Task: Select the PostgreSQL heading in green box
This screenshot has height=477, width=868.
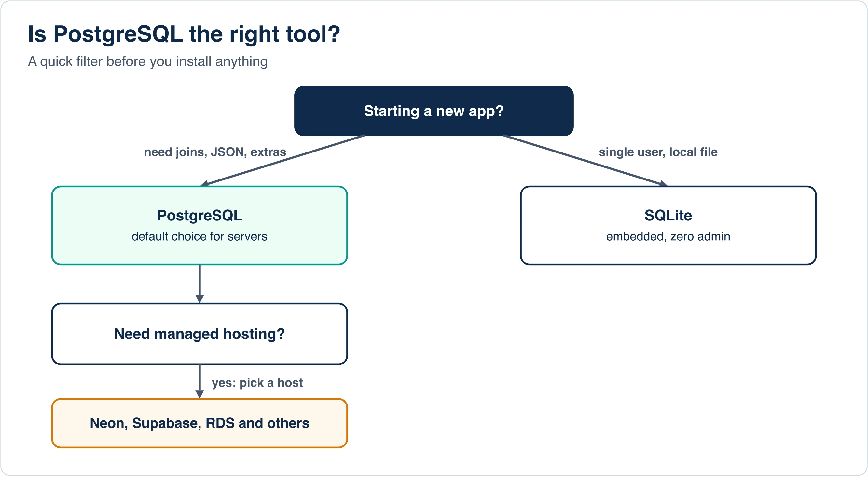Action: 200,216
